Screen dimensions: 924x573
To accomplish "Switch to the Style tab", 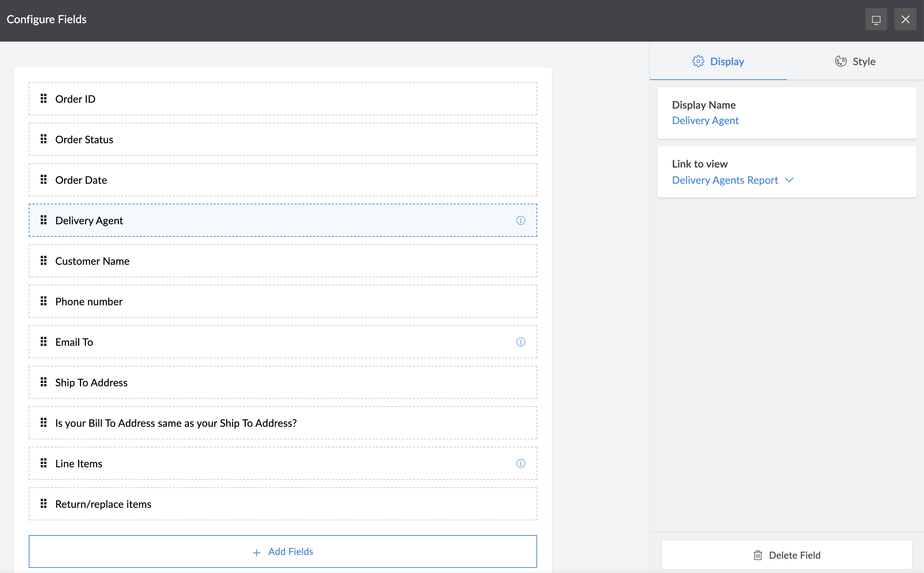I will [x=855, y=61].
